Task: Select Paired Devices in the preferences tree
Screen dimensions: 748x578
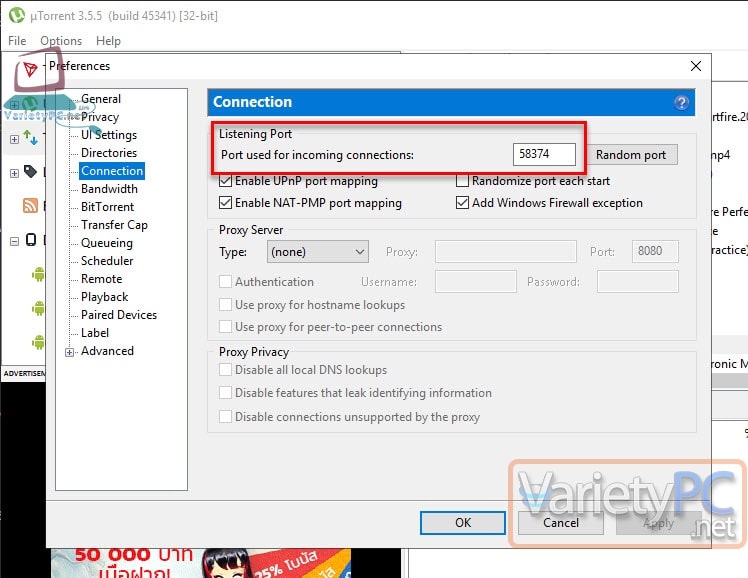Action: 119,315
